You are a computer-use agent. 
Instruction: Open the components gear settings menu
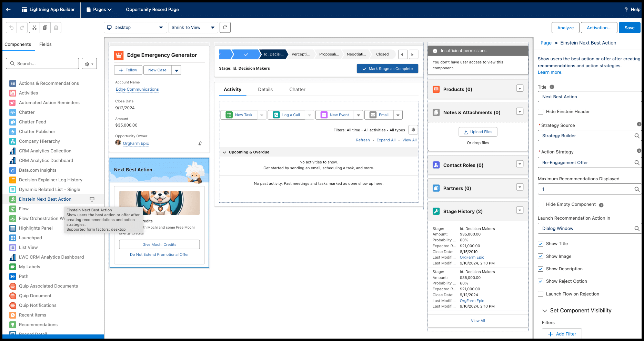coord(89,64)
